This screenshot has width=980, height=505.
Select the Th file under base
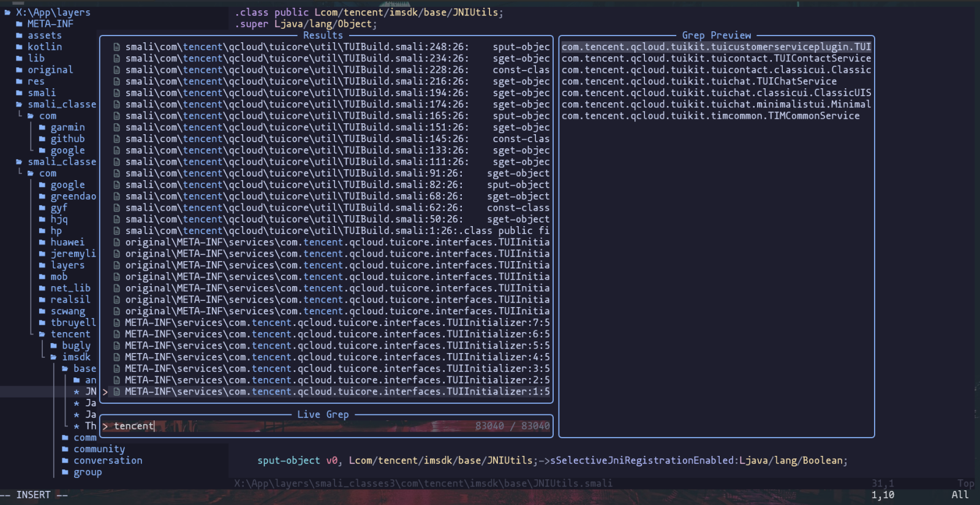(x=85, y=426)
